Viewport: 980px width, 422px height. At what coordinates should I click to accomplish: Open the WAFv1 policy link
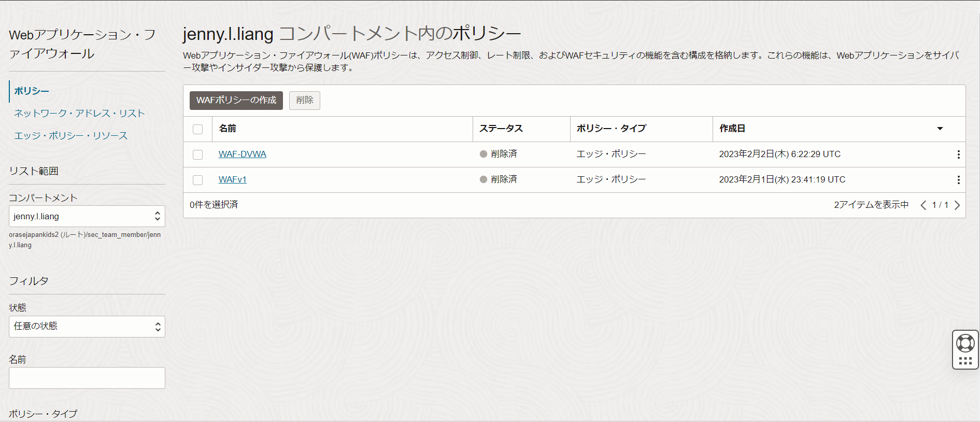(232, 179)
